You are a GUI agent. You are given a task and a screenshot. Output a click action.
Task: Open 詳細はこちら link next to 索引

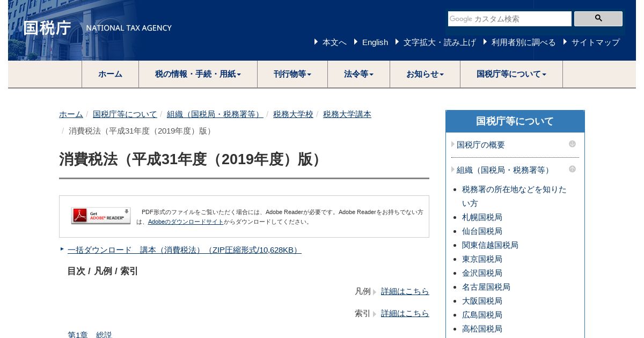pos(405,313)
